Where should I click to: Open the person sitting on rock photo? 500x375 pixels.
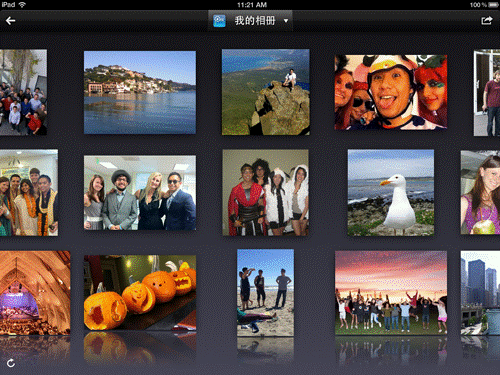(x=266, y=92)
